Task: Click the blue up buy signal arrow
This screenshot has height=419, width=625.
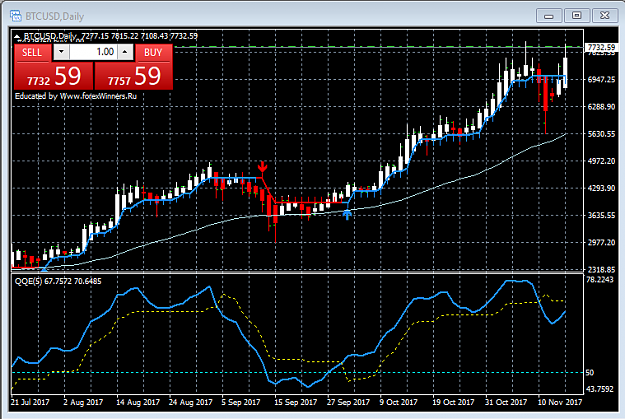Action: tap(347, 215)
